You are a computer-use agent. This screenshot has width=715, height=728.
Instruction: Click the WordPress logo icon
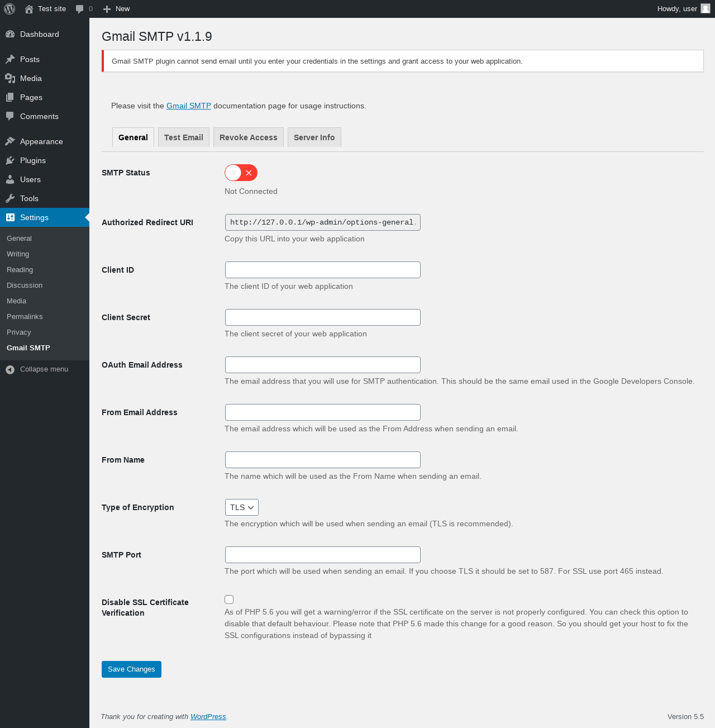pos(9,9)
